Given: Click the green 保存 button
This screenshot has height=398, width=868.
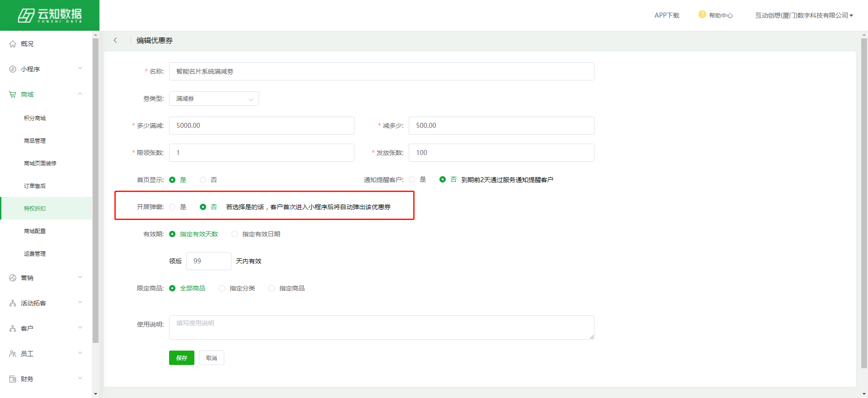Looking at the screenshot, I should tap(182, 358).
